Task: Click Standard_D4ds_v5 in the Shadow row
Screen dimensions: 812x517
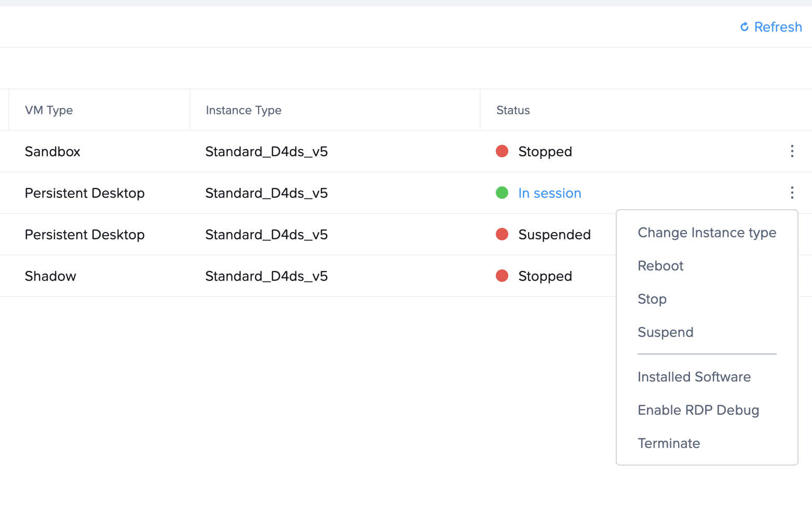Action: (266, 276)
